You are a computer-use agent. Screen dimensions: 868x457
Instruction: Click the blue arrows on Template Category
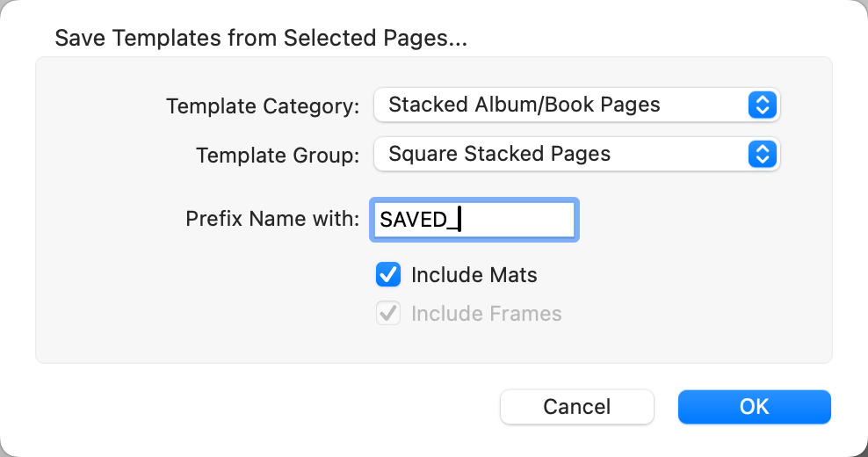[763, 105]
